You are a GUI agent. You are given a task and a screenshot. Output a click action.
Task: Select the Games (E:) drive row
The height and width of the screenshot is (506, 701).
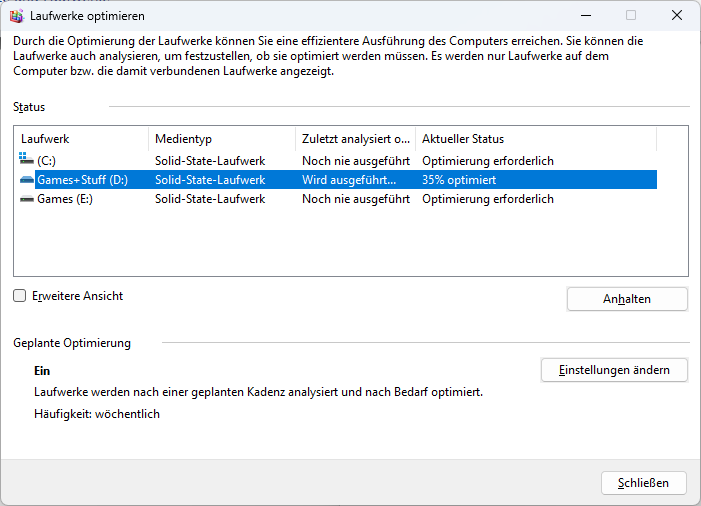(x=64, y=199)
